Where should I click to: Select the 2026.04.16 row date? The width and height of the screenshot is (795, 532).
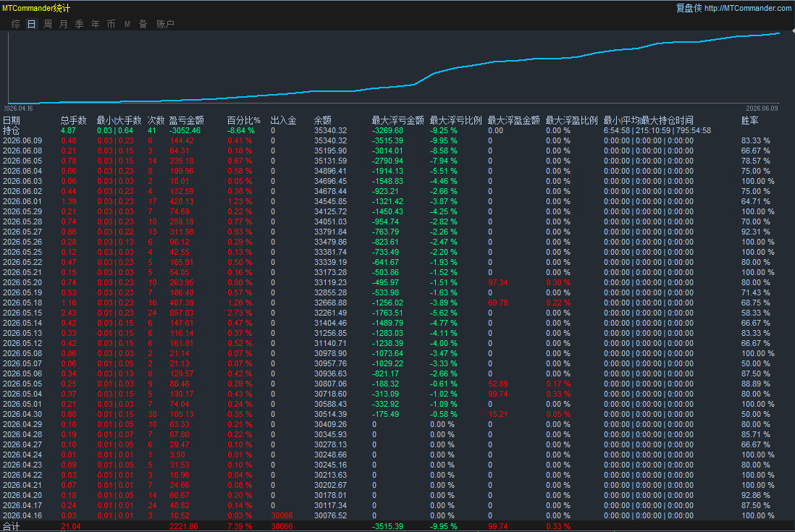[x=22, y=515]
